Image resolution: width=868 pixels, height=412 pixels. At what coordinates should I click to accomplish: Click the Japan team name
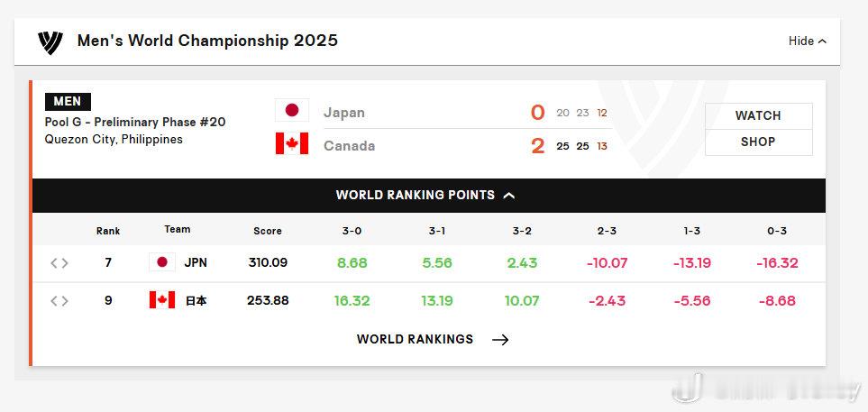[343, 113]
